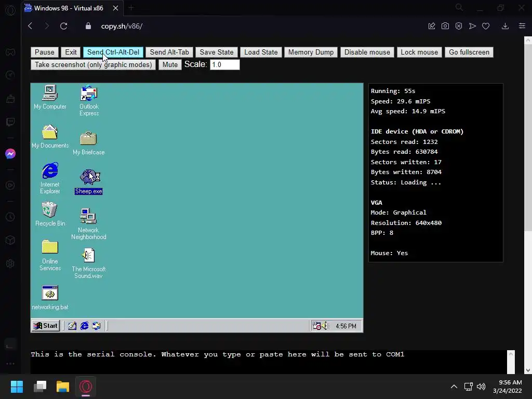Viewport: 532px width, 399px height.
Task: Go back in the browser
Action: (x=30, y=26)
